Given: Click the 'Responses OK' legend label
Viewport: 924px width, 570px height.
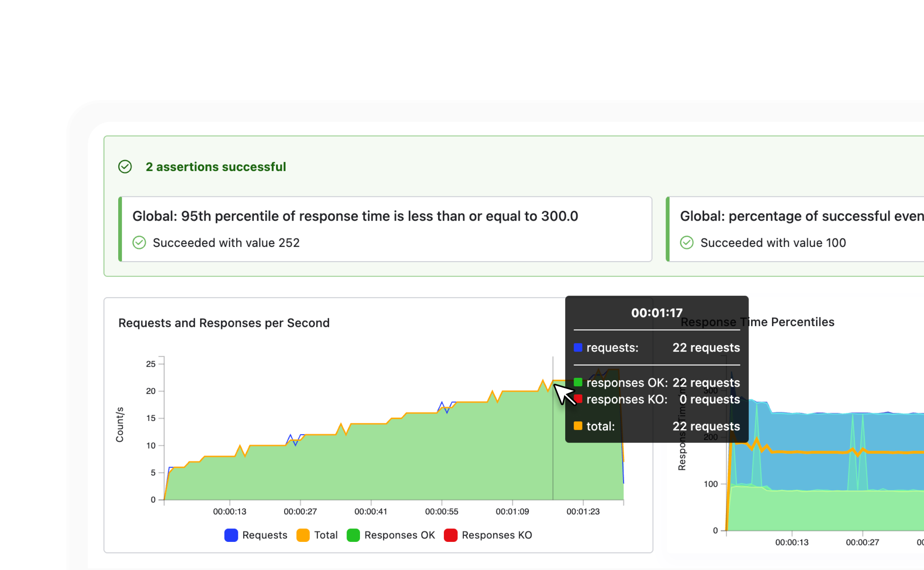Looking at the screenshot, I should tap(400, 535).
